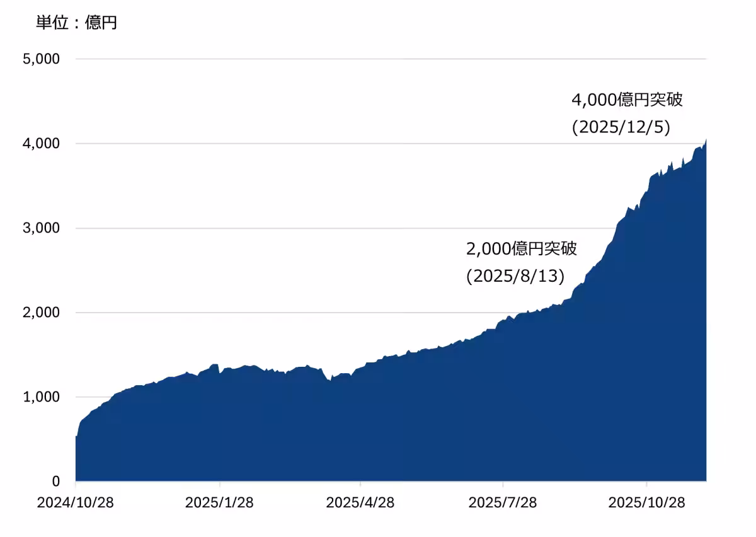The image size is (756, 537).
Task: Click the 0 y-axis origin label
Action: tap(55, 482)
